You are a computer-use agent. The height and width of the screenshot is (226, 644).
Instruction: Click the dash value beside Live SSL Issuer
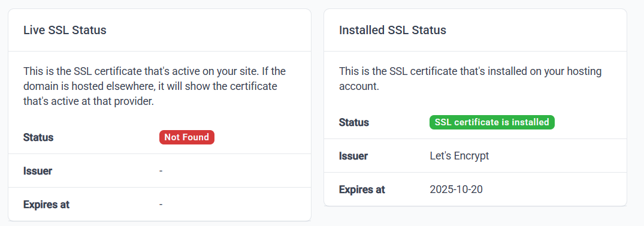pyautogui.click(x=161, y=170)
